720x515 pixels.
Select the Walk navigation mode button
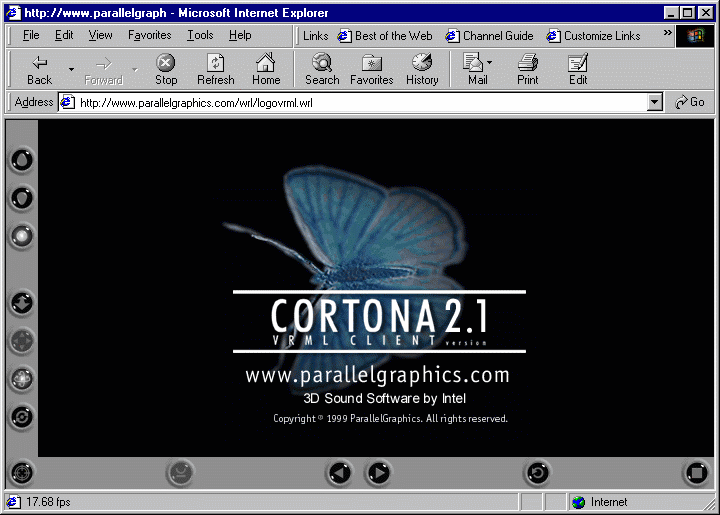22,161
